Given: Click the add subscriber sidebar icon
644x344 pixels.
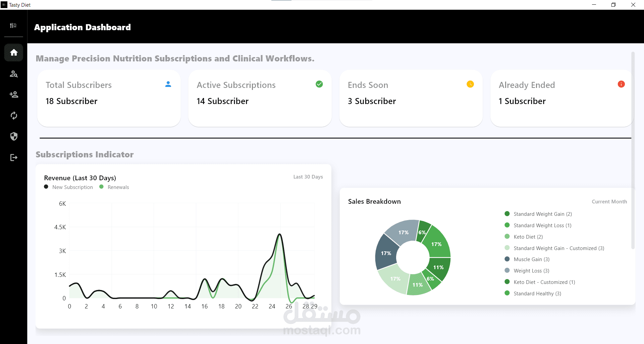Looking at the screenshot, I should click(14, 95).
